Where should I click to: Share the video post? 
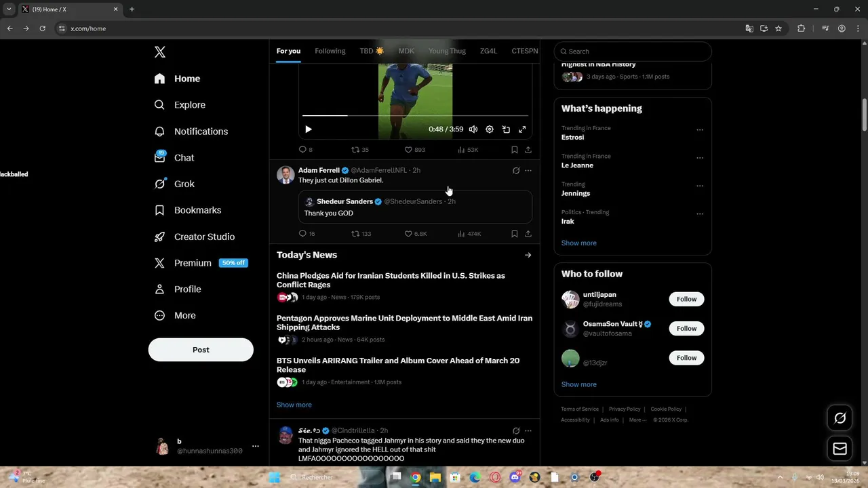point(528,150)
